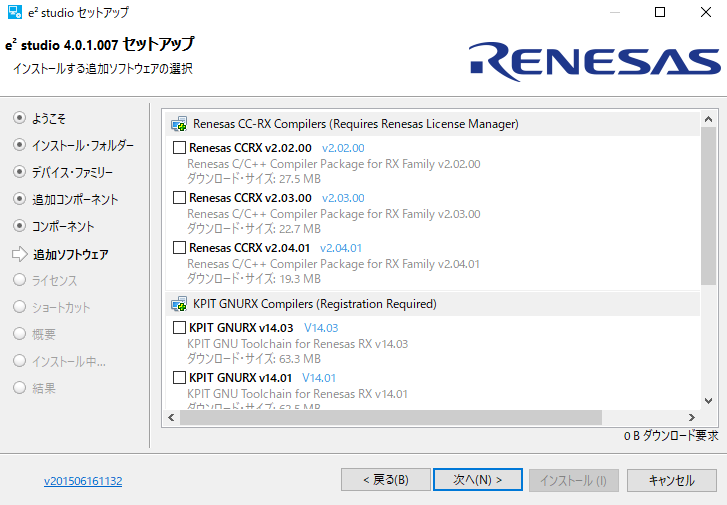Image resolution: width=727 pixels, height=505 pixels.
Task: Select the ショートカット step radio button
Action: click(19, 307)
